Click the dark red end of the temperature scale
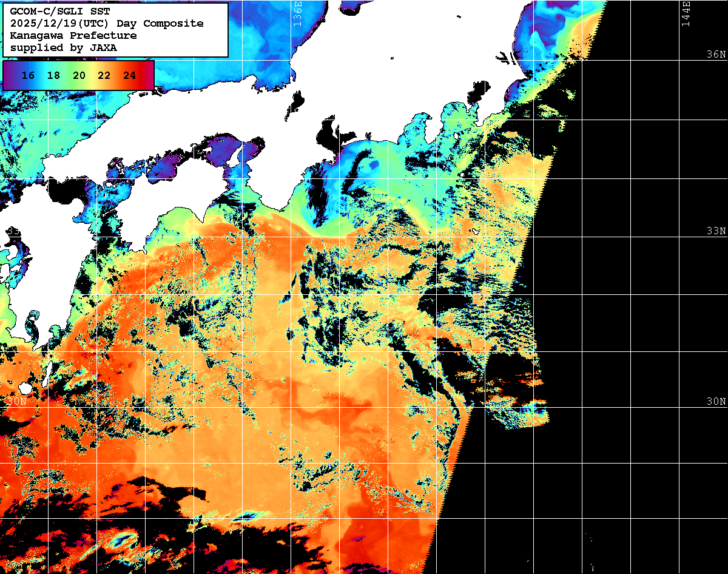The width and height of the screenshot is (728, 574). pos(149,76)
